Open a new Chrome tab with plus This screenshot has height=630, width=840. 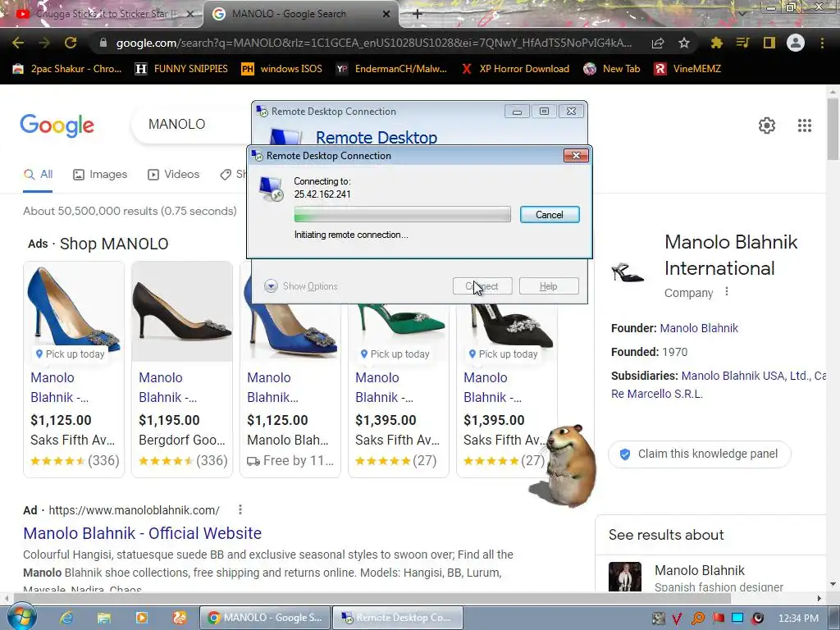(x=418, y=14)
